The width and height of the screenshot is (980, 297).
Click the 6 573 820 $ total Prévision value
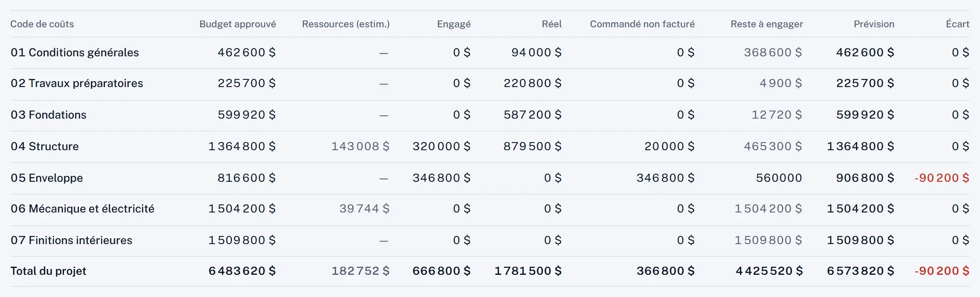click(861, 271)
